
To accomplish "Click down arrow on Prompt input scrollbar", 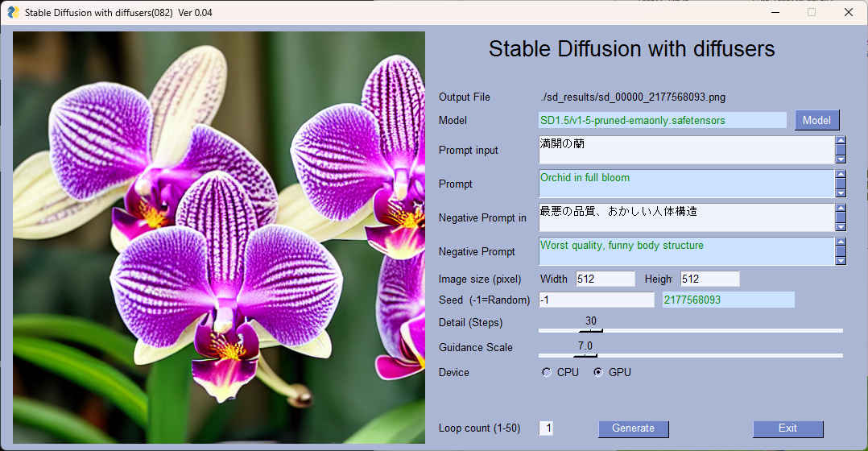I will (x=841, y=159).
